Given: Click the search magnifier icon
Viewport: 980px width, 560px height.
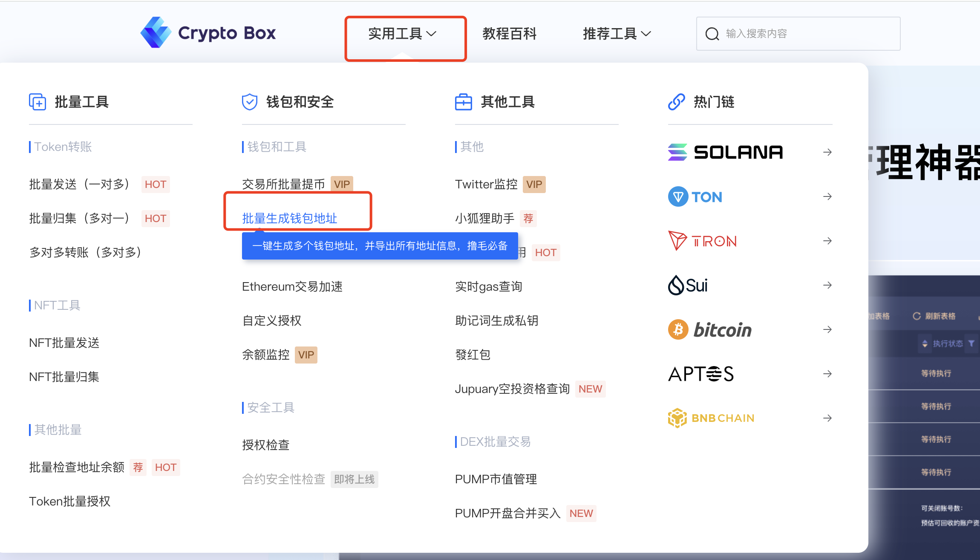Looking at the screenshot, I should (x=712, y=34).
